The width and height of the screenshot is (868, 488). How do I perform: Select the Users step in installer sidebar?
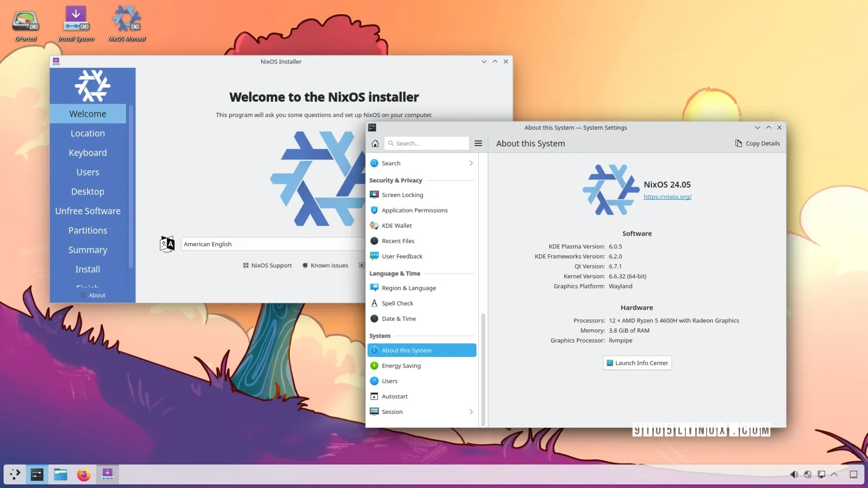tap(88, 172)
